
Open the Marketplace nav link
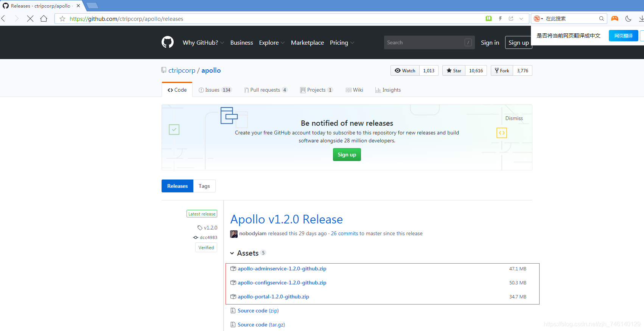tap(307, 42)
